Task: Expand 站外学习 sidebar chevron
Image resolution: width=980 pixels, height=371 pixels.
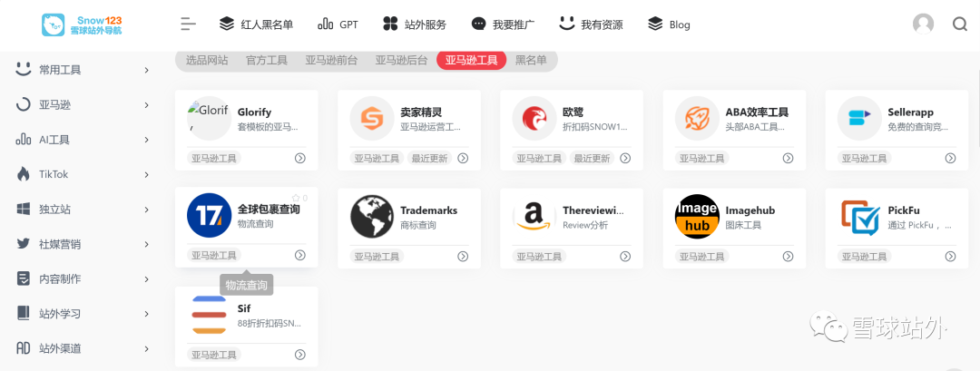Action: (146, 314)
